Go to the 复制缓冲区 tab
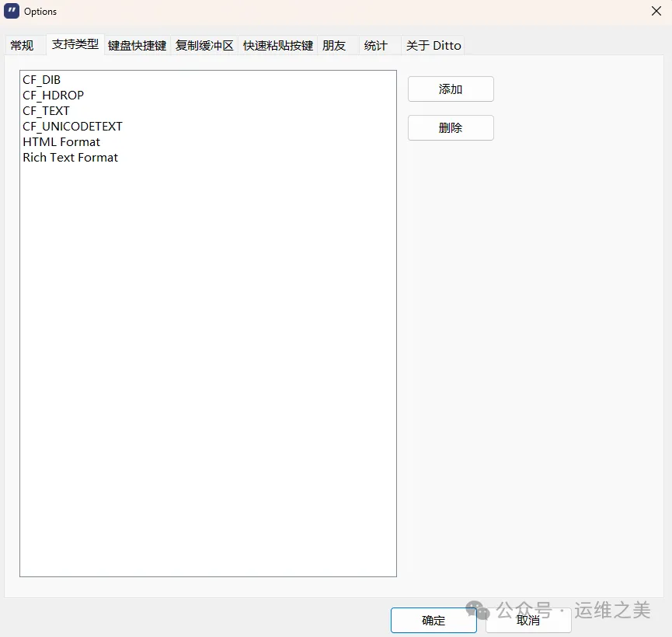 [204, 46]
